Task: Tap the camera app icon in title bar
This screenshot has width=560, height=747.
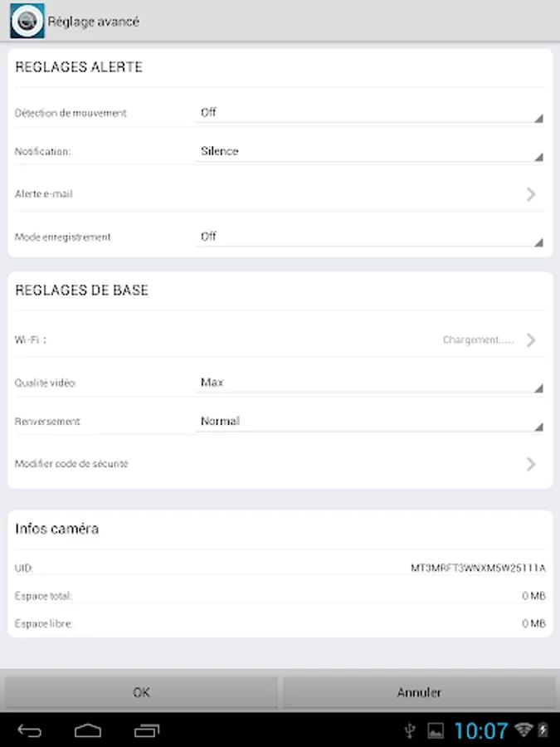Action: [x=27, y=22]
